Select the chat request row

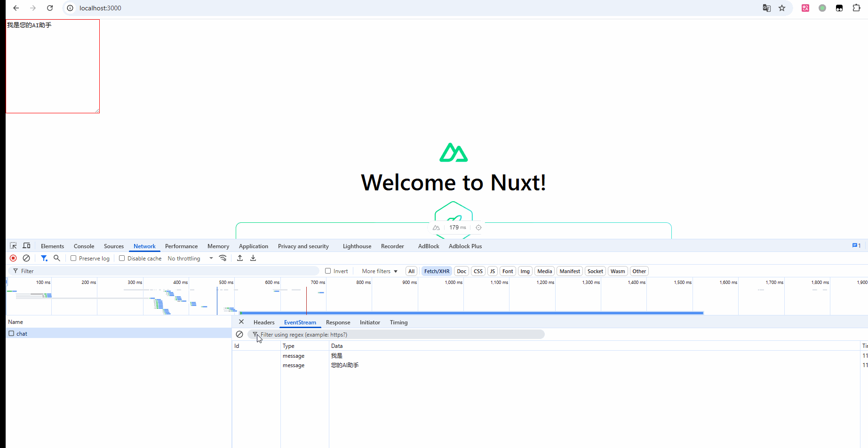pos(119,333)
